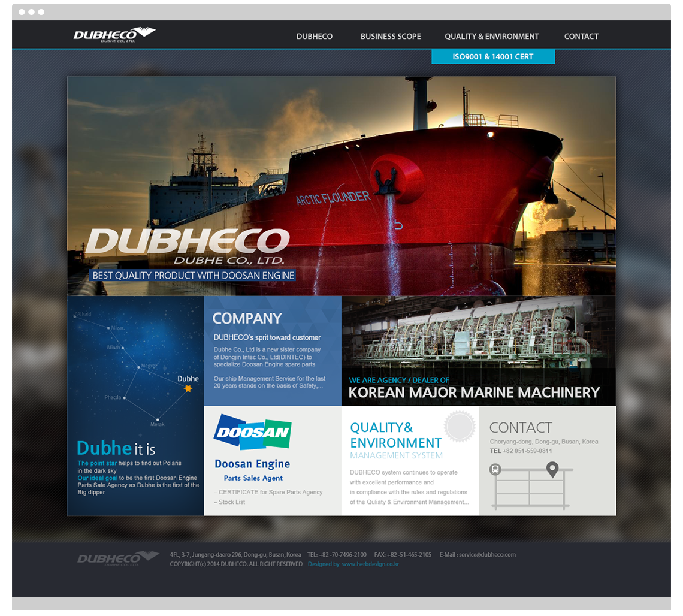Open the CONTACT card heading
Image resolution: width=683 pixels, height=616 pixels.
pyautogui.click(x=521, y=428)
